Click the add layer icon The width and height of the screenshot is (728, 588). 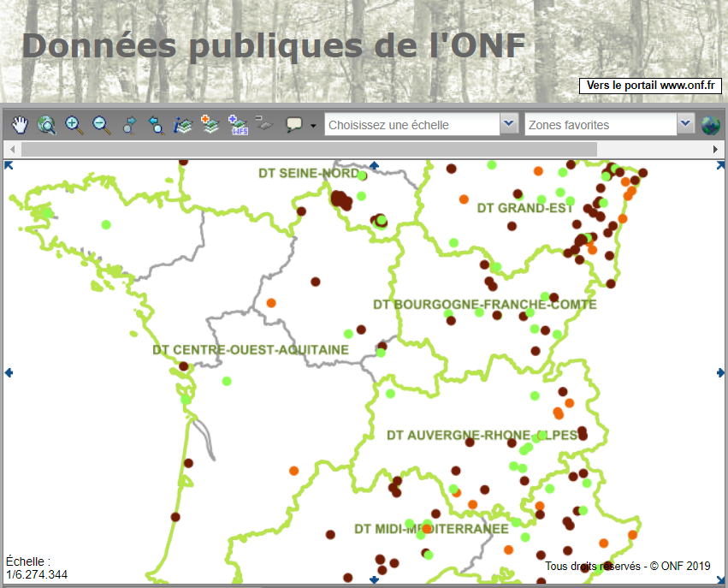[210, 125]
